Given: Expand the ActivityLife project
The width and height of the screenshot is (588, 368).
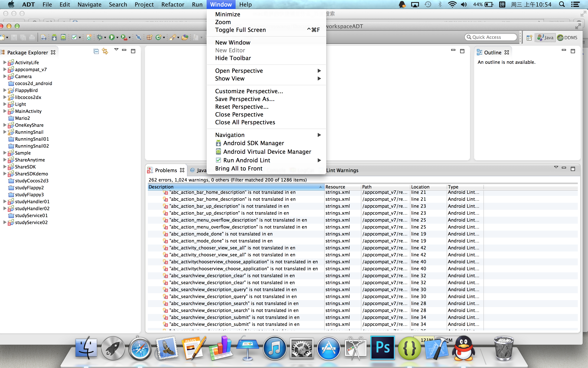Looking at the screenshot, I should pyautogui.click(x=5, y=62).
